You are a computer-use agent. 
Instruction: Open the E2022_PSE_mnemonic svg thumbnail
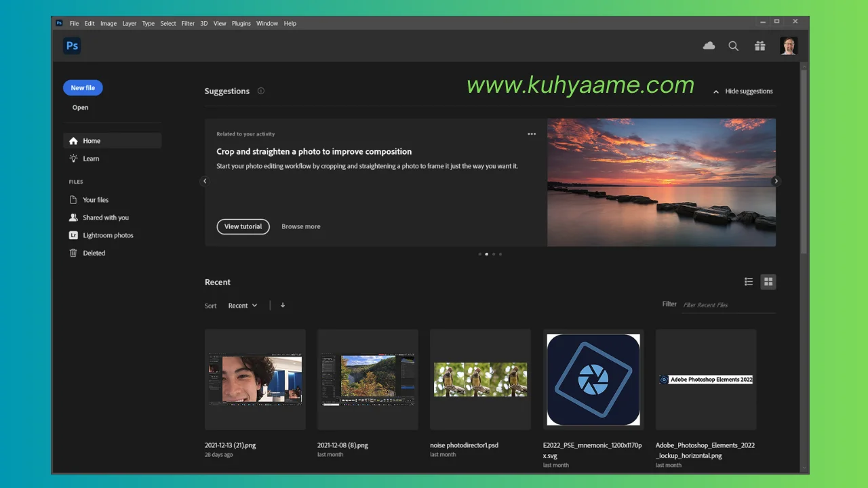(x=593, y=380)
